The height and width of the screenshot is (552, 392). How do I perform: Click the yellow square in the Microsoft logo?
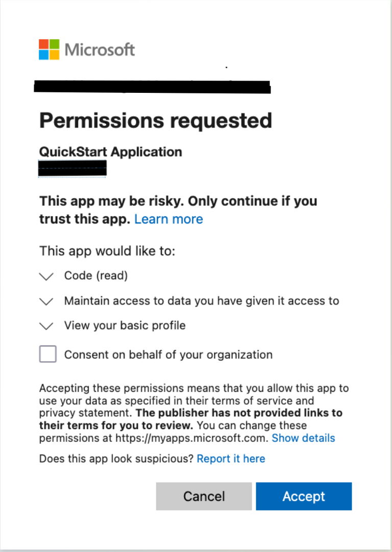pyautogui.click(x=54, y=54)
